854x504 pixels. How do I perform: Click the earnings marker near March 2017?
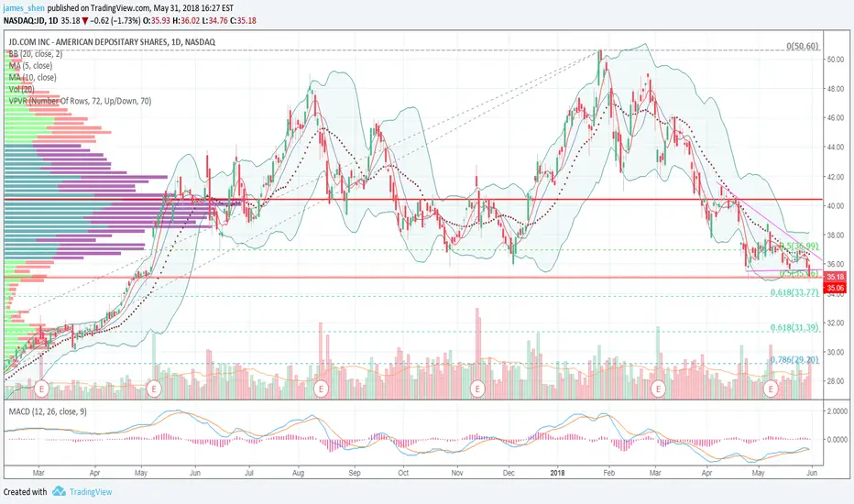click(42, 389)
